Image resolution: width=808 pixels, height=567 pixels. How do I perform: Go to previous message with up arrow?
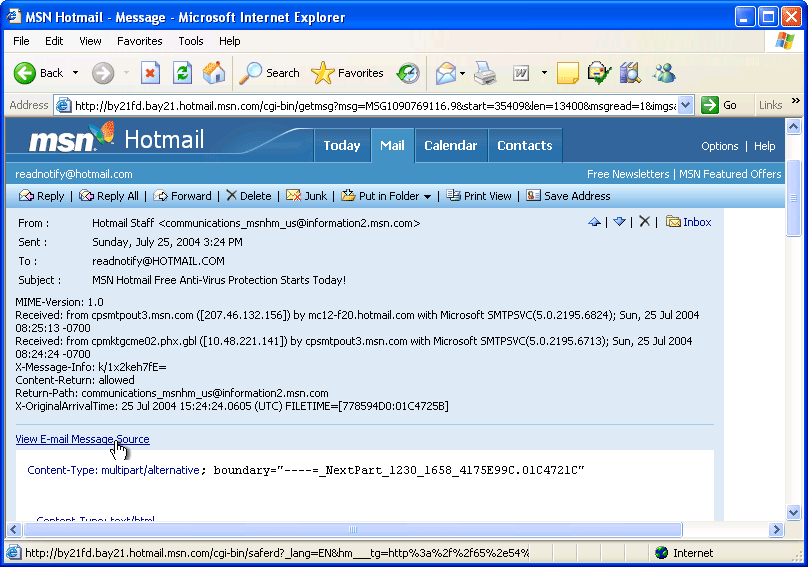pos(594,222)
